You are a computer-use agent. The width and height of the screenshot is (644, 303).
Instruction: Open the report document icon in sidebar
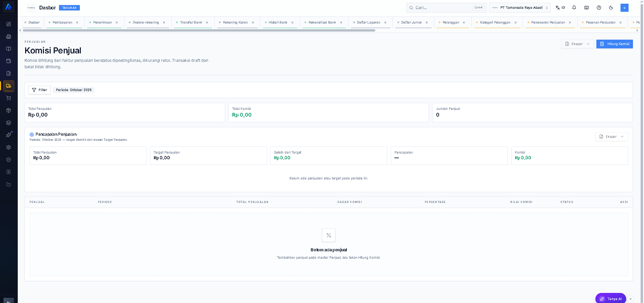pos(9,73)
